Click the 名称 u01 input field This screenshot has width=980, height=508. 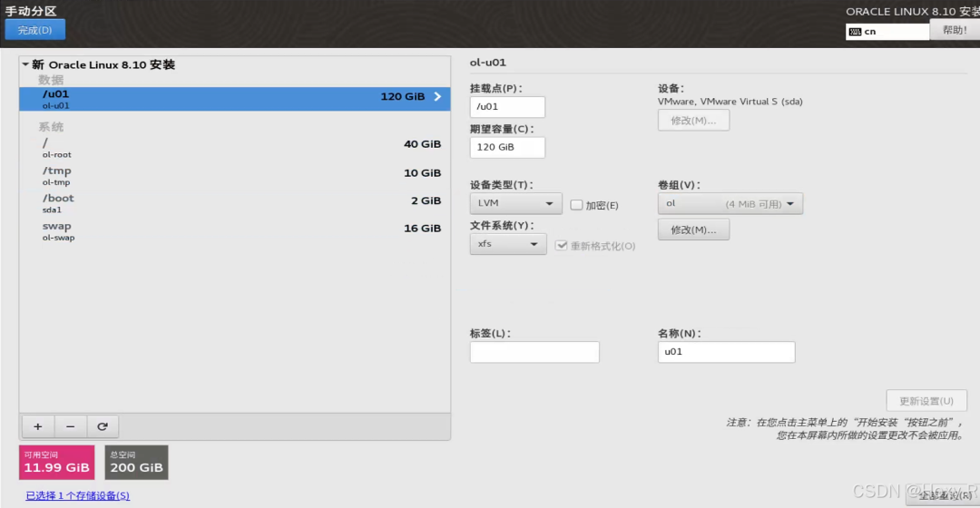[726, 352]
